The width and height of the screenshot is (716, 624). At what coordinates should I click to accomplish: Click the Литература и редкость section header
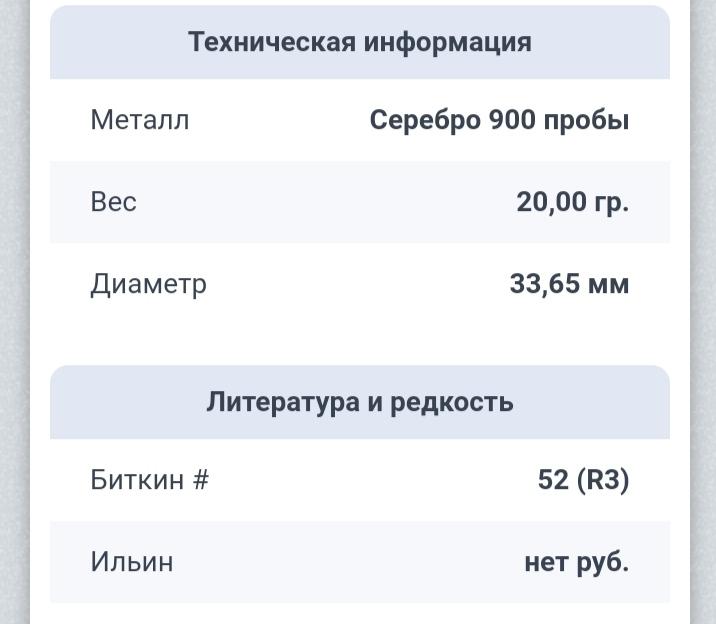[360, 402]
